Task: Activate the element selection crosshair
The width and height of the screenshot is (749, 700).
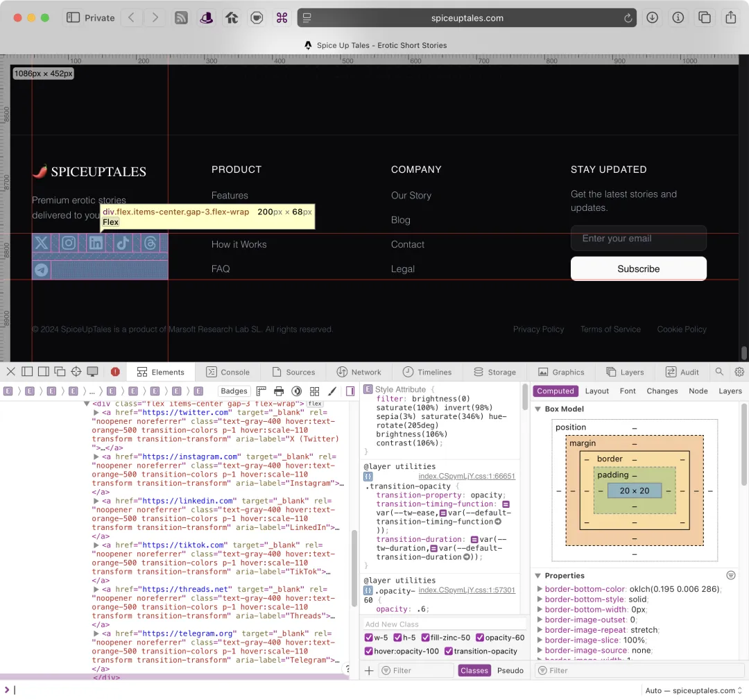Action: tap(76, 371)
